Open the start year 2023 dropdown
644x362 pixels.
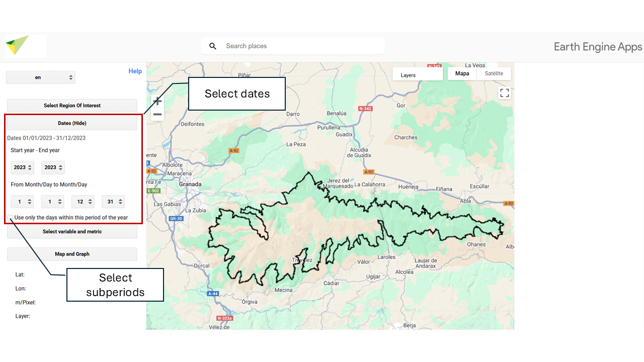coord(23,167)
